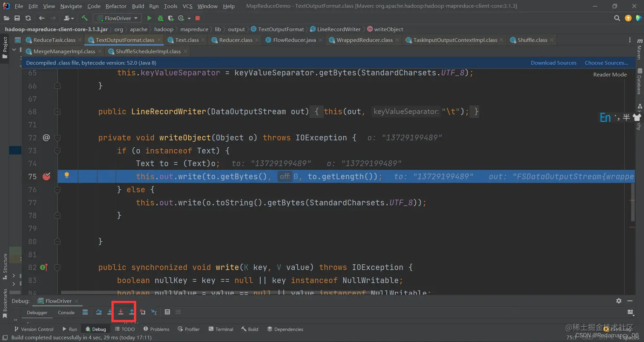Run with coverage using the shield icon

(170, 18)
